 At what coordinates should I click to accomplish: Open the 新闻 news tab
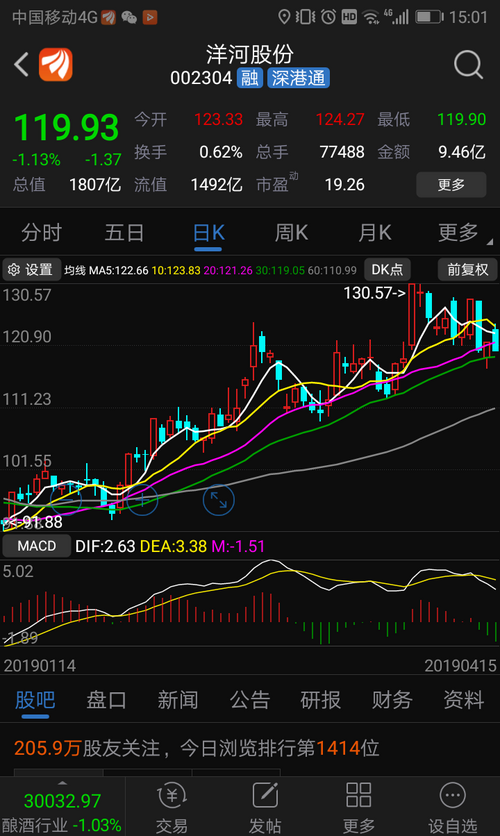178,700
